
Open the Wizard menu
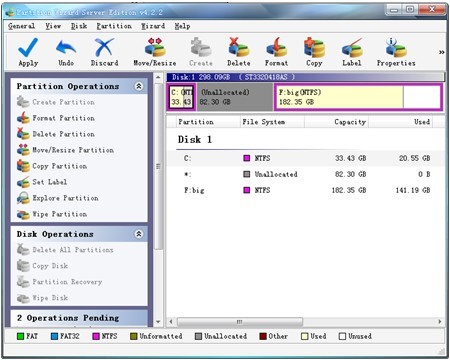coord(153,26)
